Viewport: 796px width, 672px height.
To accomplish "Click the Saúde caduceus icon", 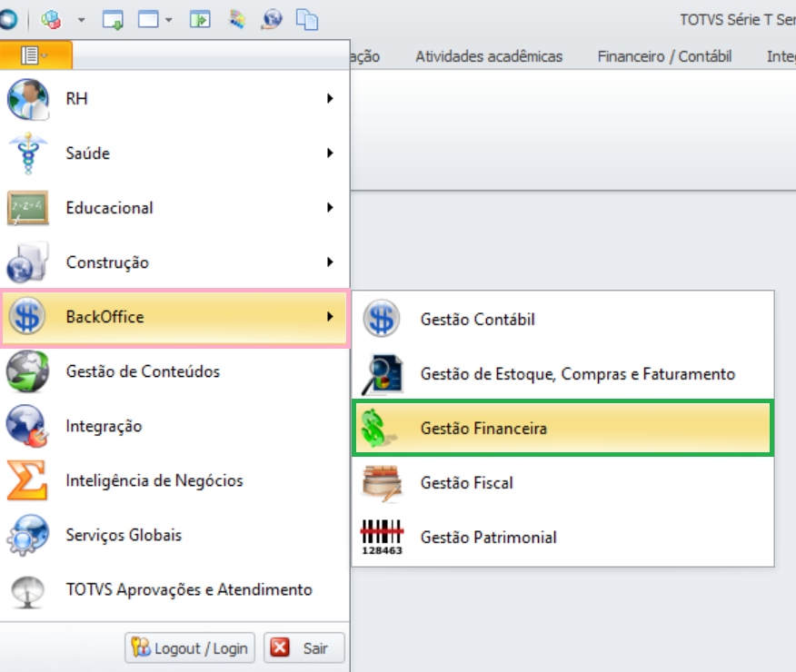I will (x=28, y=153).
